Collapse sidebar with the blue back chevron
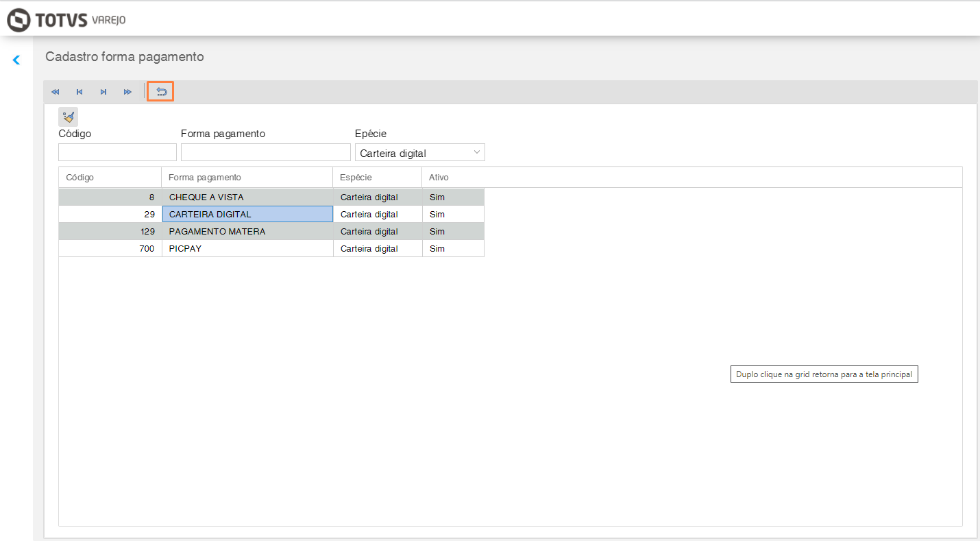Viewport: 980px width, 541px height. click(x=16, y=60)
